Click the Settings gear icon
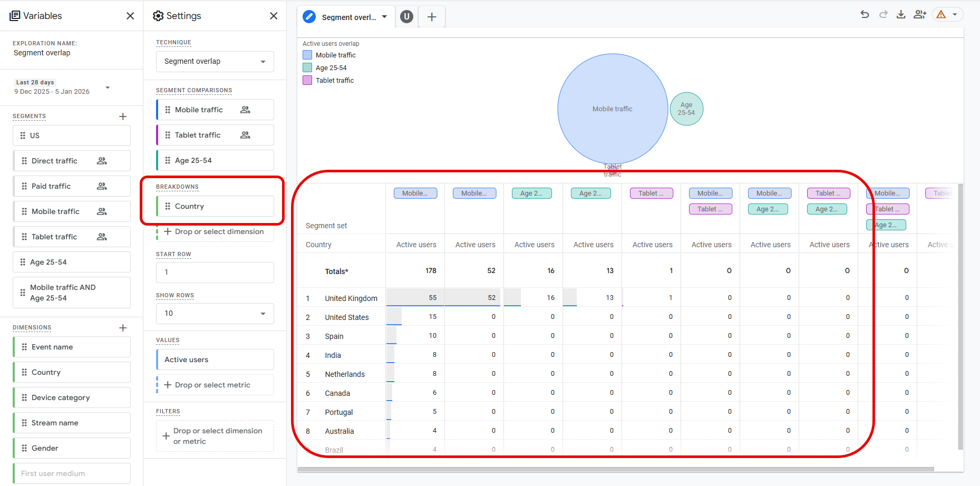 coord(158,16)
